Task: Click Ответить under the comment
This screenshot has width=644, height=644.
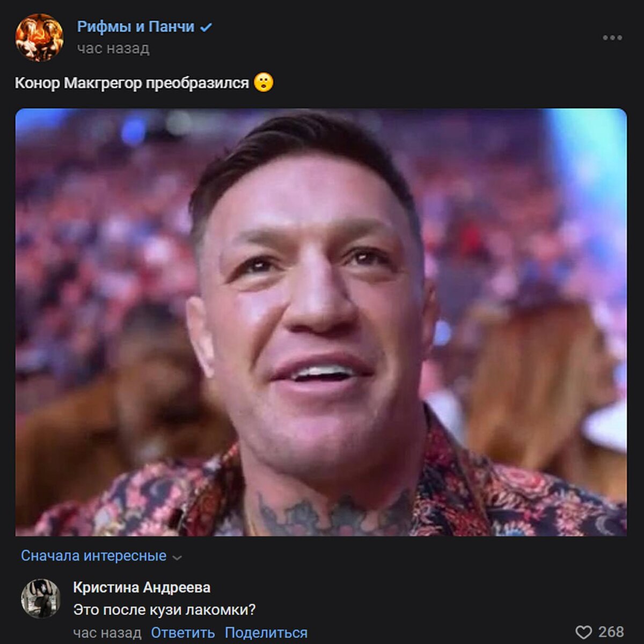Action: [x=182, y=633]
